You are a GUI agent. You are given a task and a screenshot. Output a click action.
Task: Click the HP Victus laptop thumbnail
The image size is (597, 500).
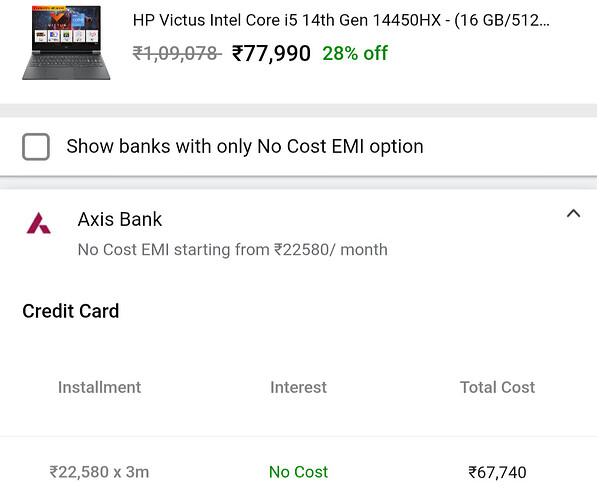(66, 42)
